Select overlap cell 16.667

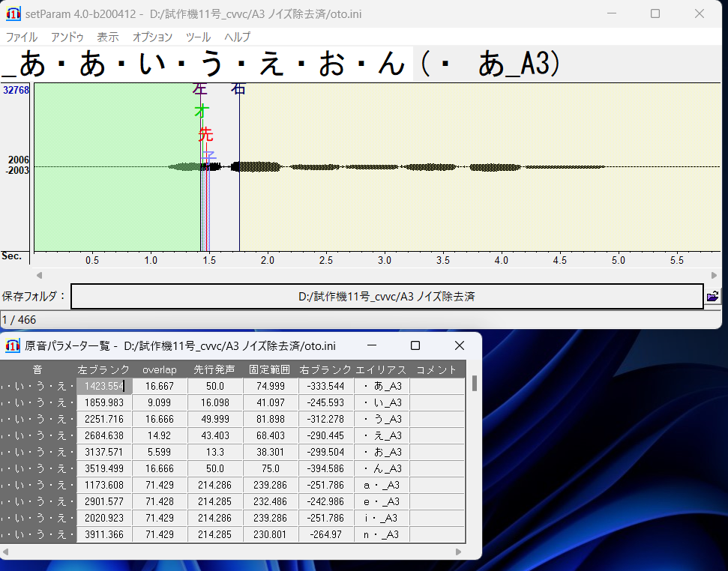click(x=160, y=386)
